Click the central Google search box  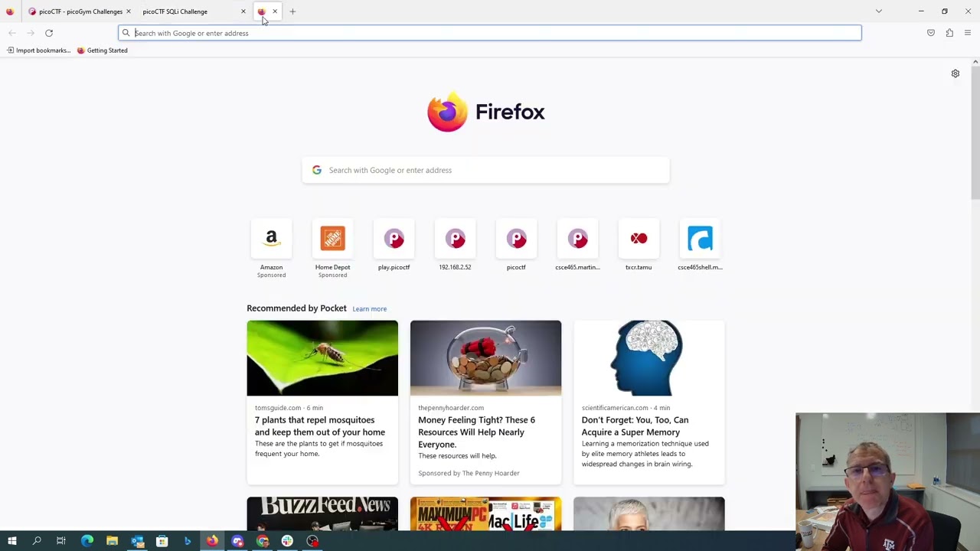pyautogui.click(x=486, y=170)
